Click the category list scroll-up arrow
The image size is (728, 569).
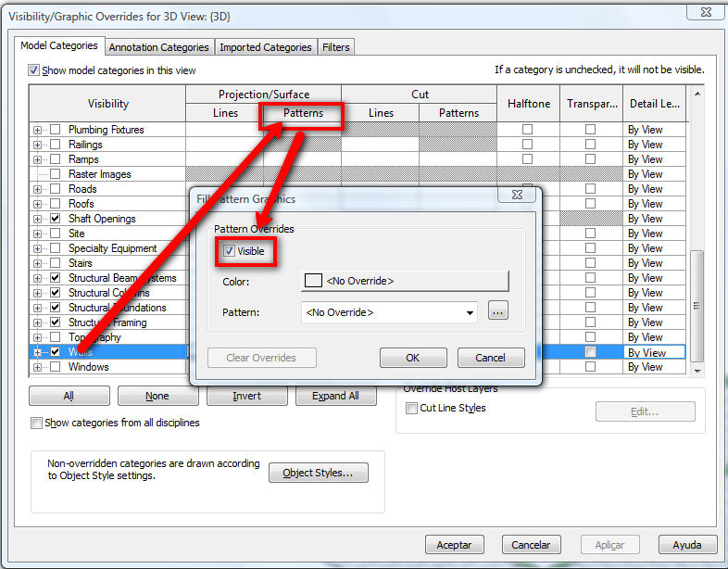click(697, 94)
